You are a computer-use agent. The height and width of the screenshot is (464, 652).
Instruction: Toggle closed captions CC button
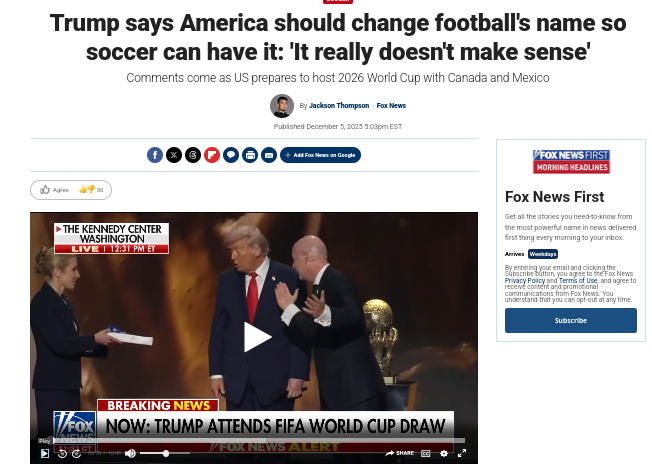tap(425, 453)
